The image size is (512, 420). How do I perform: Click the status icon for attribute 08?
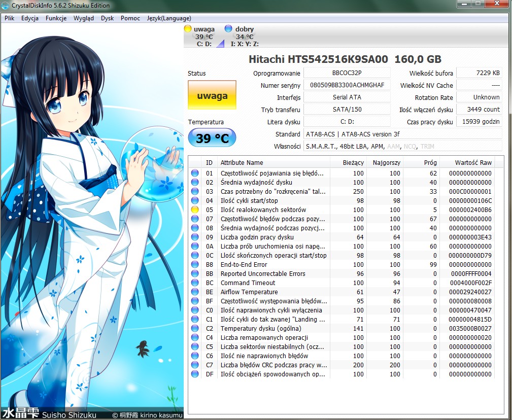click(x=195, y=228)
